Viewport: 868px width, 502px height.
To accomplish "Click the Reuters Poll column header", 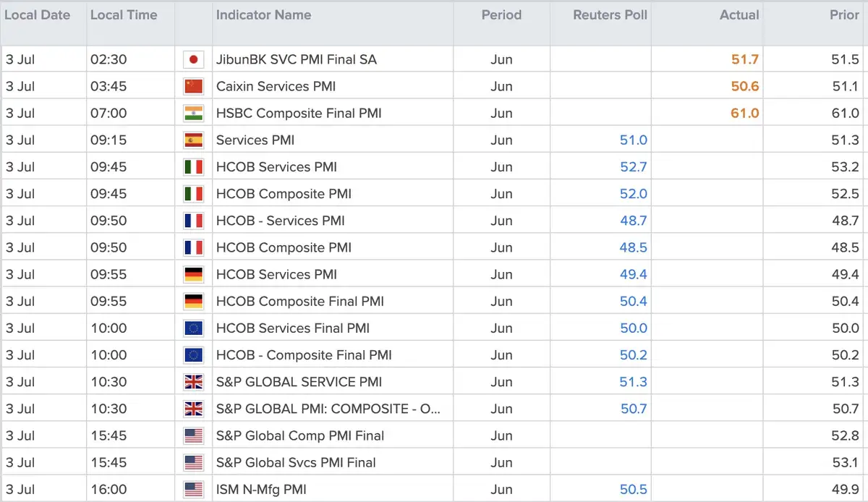I will point(610,14).
